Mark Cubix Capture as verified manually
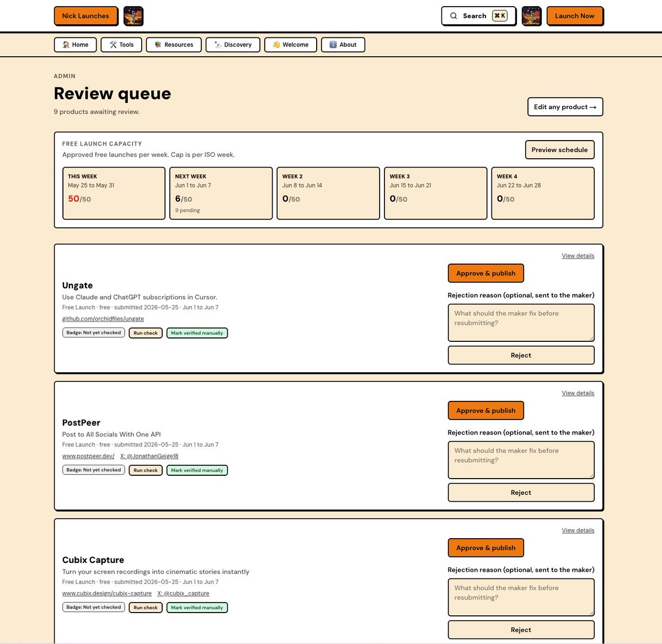This screenshot has height=644, width=662. 197,608
